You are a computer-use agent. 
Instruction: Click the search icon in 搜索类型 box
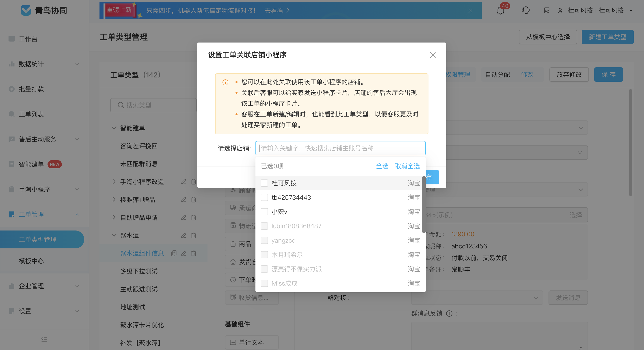point(121,105)
